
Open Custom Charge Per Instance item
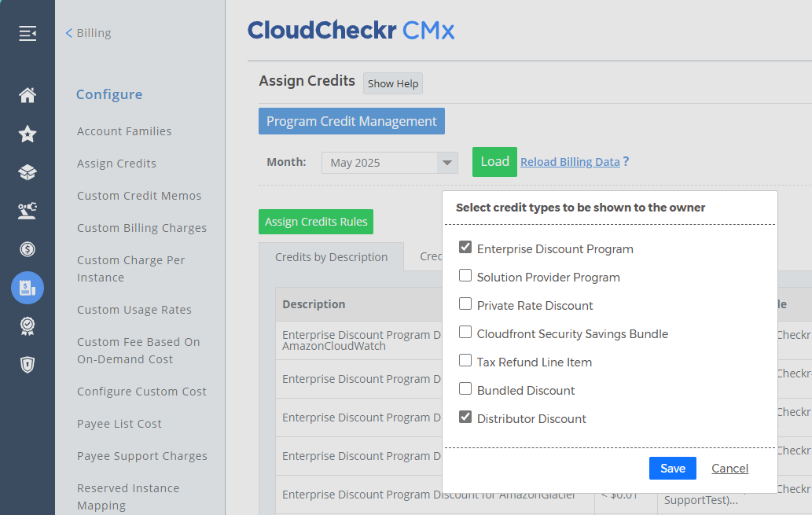coord(131,269)
